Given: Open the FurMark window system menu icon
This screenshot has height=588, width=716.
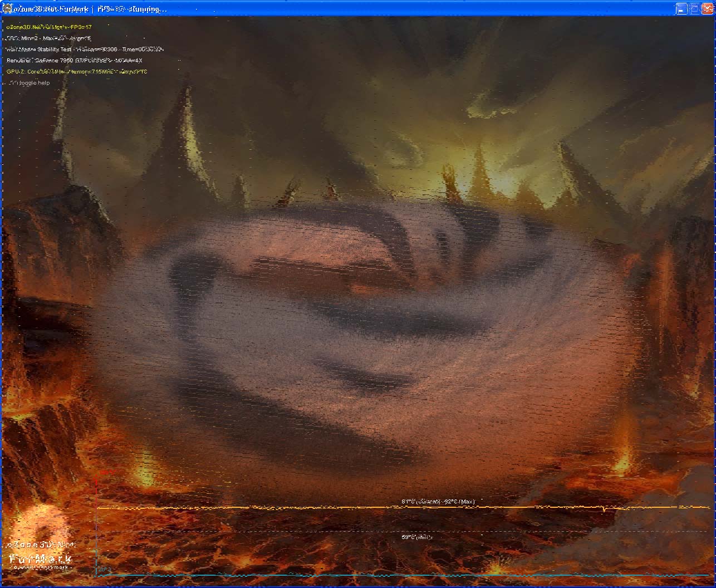Looking at the screenshot, I should point(7,9).
